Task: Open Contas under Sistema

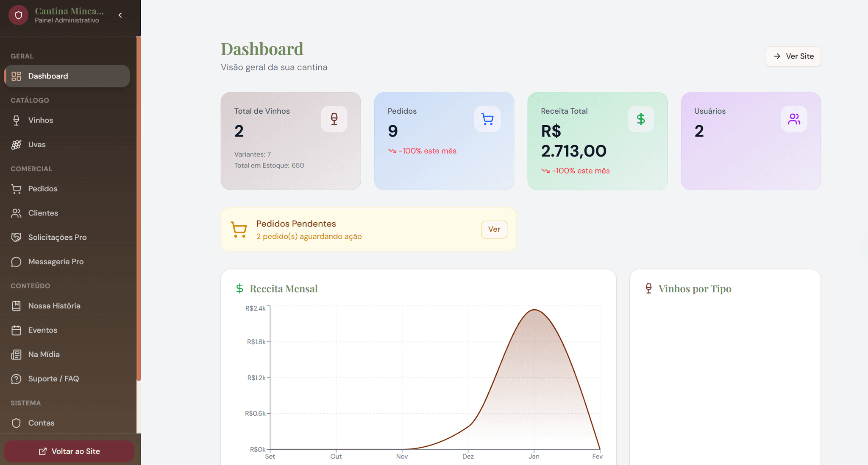Action: click(x=41, y=423)
